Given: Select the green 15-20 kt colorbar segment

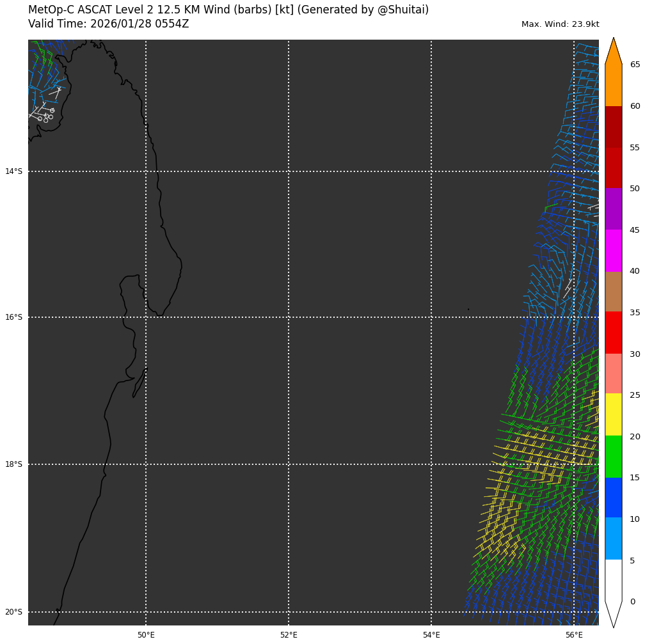Looking at the screenshot, I should [x=613, y=457].
